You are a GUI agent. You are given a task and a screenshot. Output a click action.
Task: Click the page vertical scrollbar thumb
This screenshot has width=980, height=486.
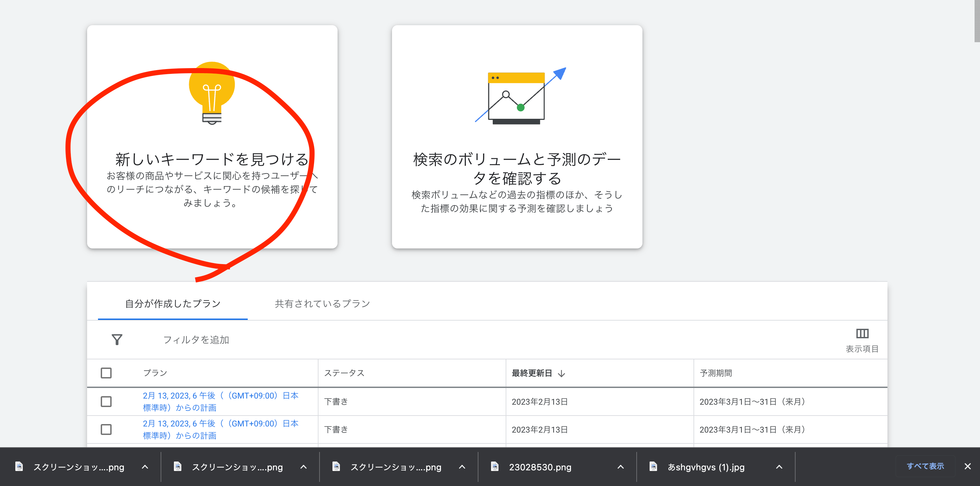coord(977,21)
